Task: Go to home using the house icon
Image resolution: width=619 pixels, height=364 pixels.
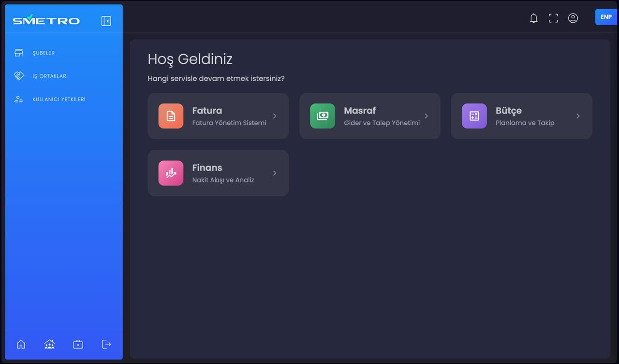Action: pos(21,344)
